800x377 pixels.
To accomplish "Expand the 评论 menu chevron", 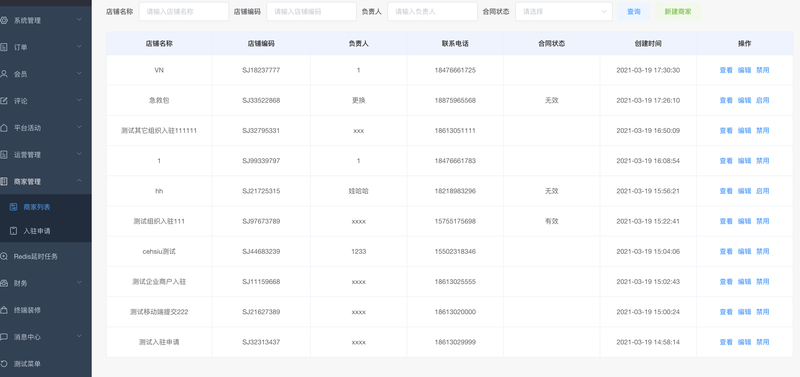I will [x=79, y=100].
